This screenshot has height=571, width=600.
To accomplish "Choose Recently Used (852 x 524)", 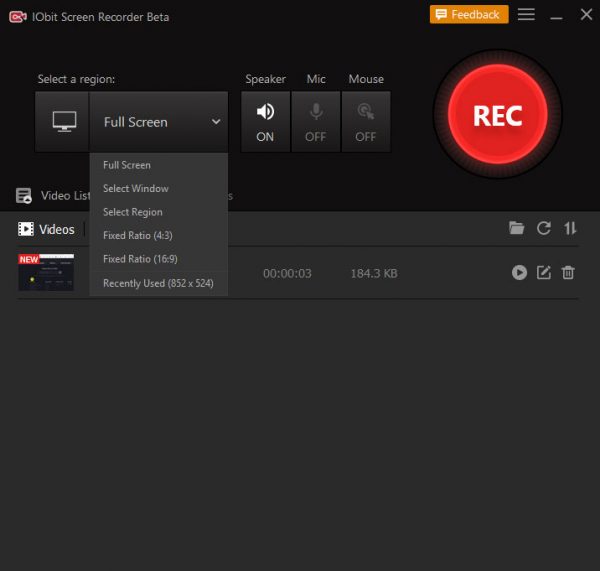I will click(x=158, y=283).
